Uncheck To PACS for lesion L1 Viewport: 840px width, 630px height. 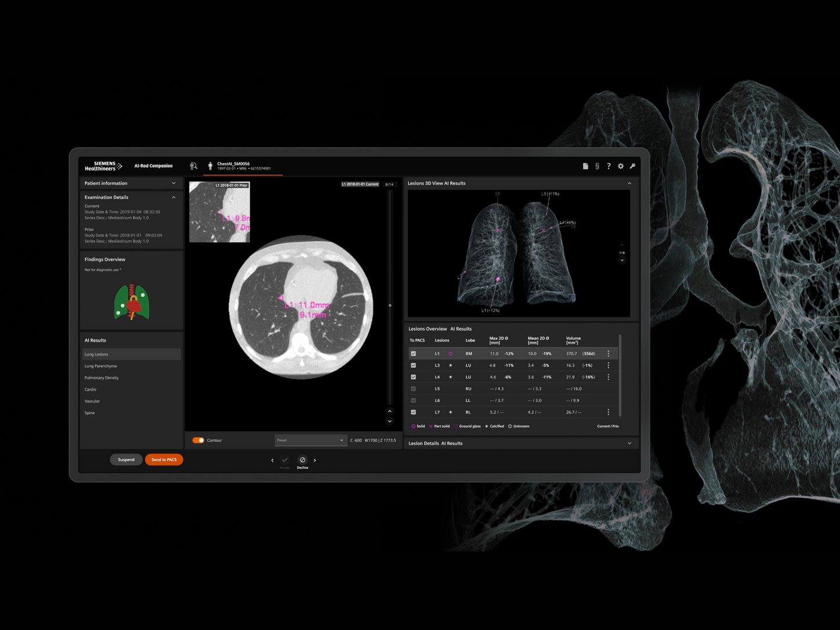(414, 353)
